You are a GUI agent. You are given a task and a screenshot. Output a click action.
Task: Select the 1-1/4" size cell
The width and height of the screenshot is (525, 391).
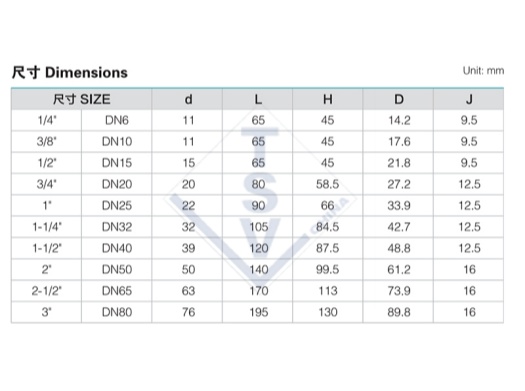click(x=47, y=227)
